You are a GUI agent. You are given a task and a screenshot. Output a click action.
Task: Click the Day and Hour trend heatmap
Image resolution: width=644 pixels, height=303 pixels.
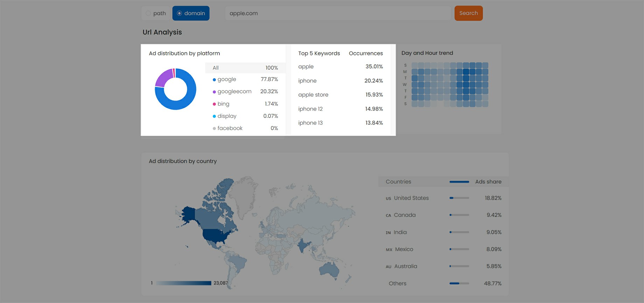point(450,84)
